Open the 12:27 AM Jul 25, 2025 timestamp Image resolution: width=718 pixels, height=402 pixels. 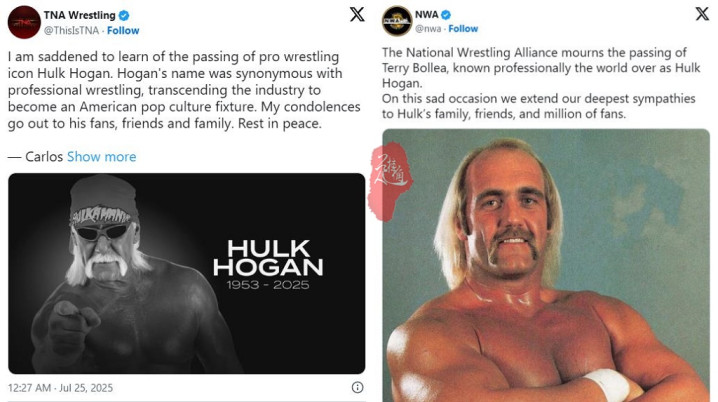(x=60, y=388)
